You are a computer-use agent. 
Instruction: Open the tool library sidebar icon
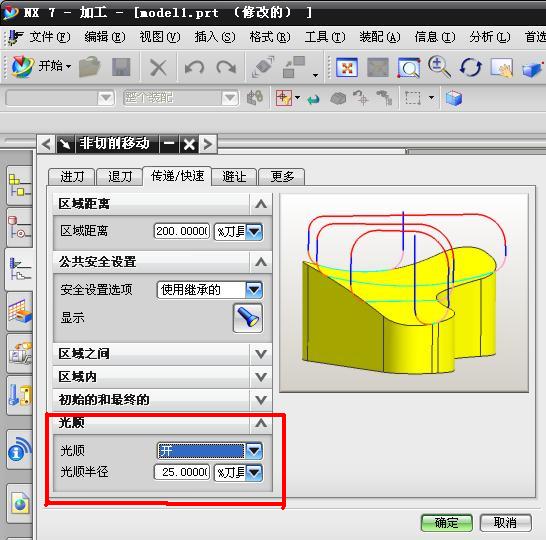point(20,396)
